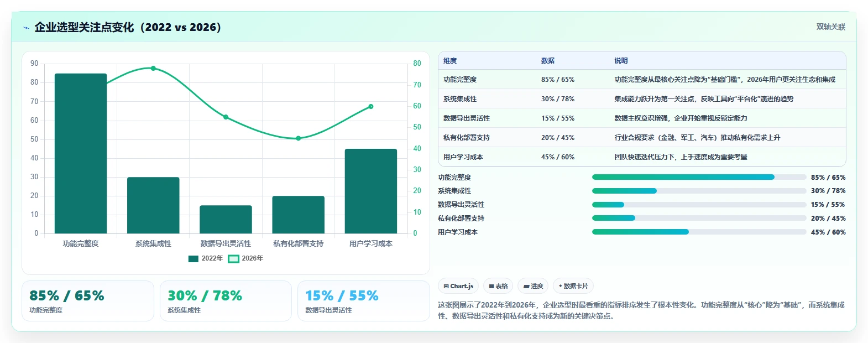Click the line point above 私有化部署支持

tap(298, 138)
